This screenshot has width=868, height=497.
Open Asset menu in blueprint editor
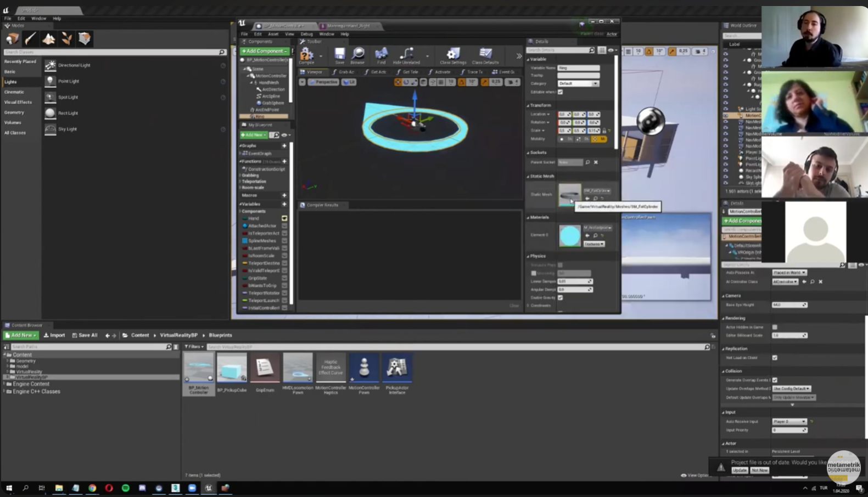click(273, 34)
